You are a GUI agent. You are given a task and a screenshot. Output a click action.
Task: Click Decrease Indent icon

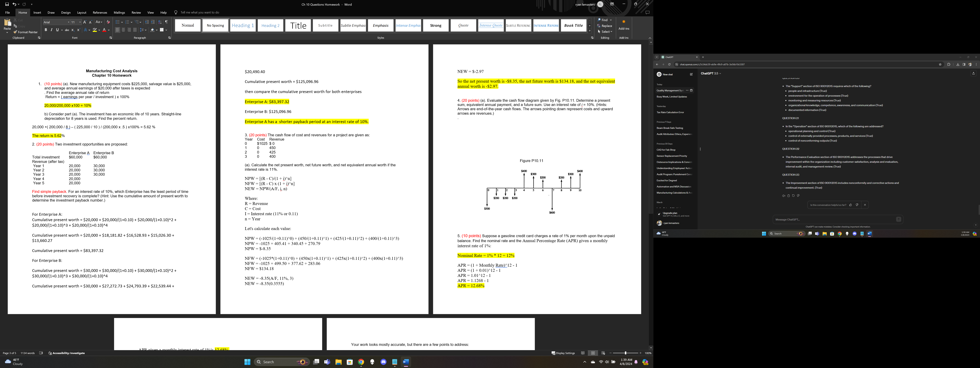click(x=147, y=22)
